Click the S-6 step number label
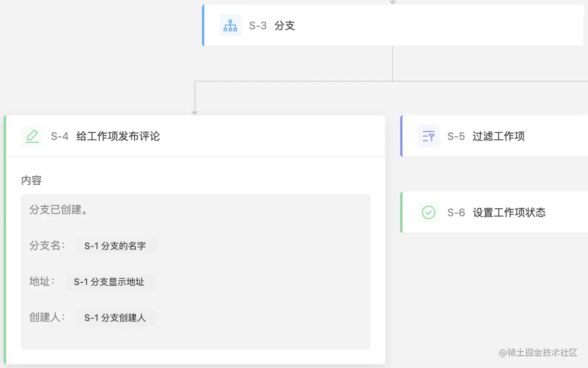The height and width of the screenshot is (368, 588). pyautogui.click(x=456, y=212)
